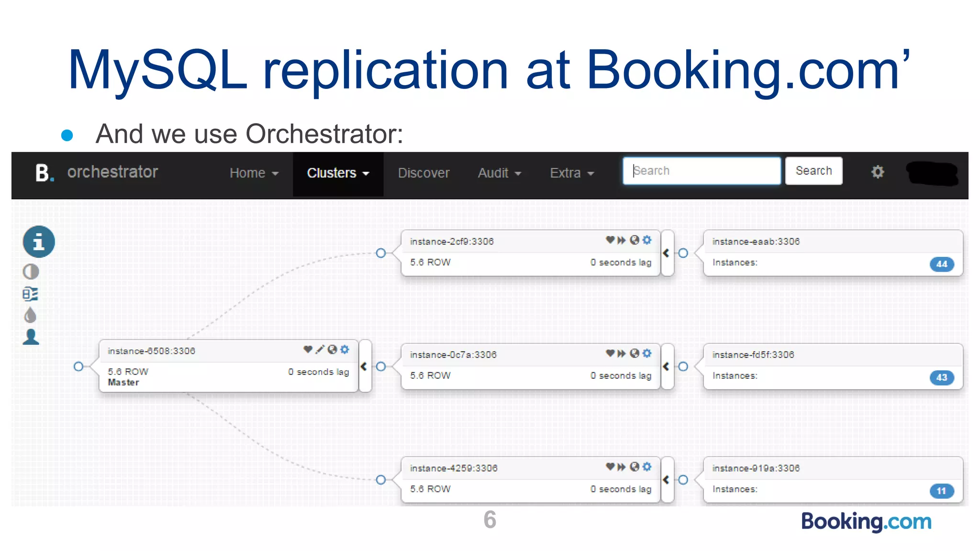
Task: Open settings gear on instance-6508 master
Action: 345,350
